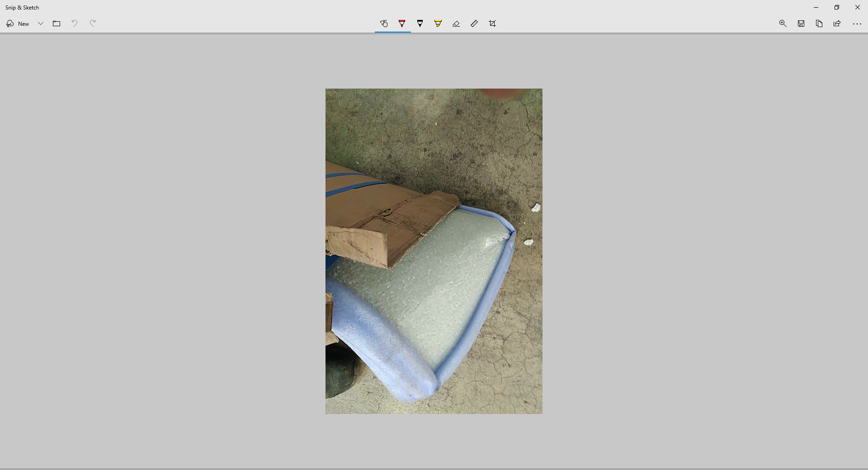Select the black Pencil tool
868x470 pixels.
coord(420,23)
